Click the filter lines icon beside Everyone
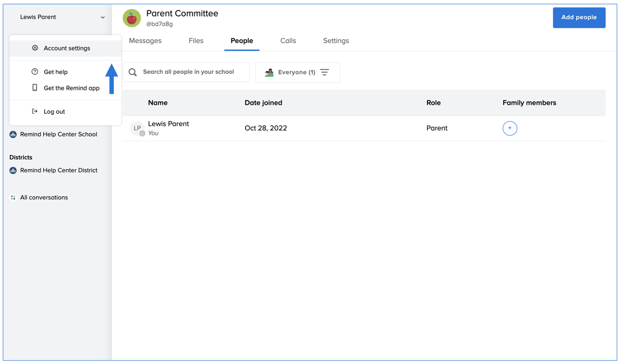The height and width of the screenshot is (364, 621). tap(325, 72)
